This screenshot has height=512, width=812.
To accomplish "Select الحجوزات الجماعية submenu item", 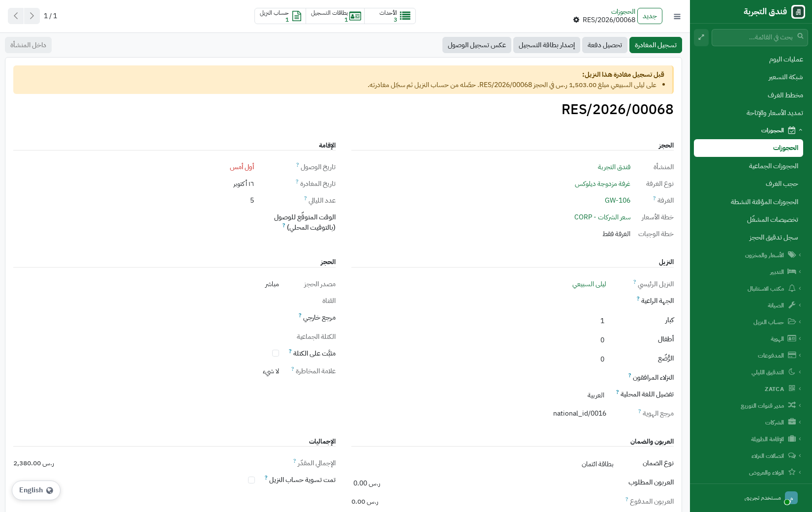I will tap(749, 166).
